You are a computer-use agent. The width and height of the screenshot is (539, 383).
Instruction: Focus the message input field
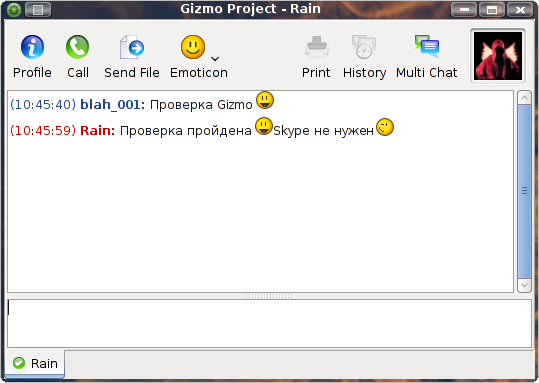pos(269,324)
